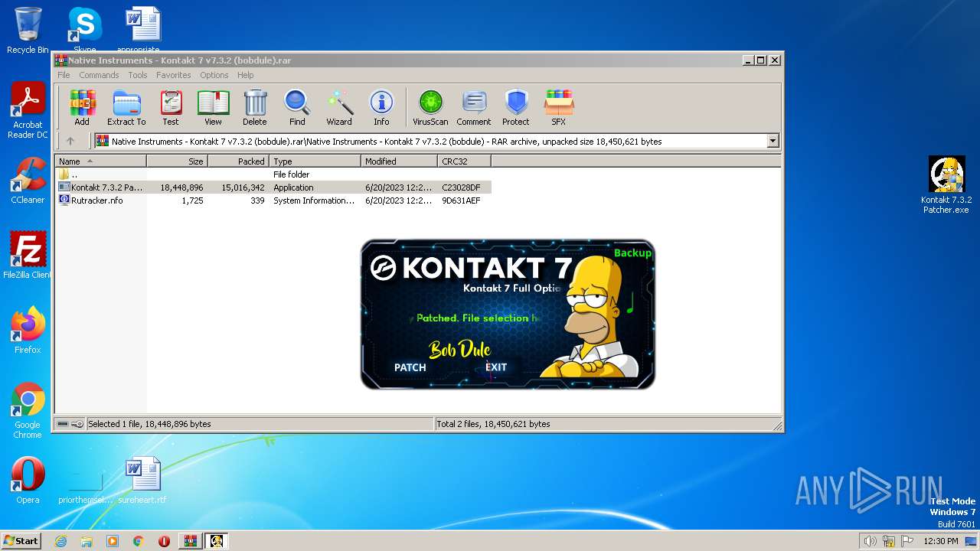This screenshot has width=980, height=551.
Task: Open the Google Chrome desktop shortcut
Action: 28,410
